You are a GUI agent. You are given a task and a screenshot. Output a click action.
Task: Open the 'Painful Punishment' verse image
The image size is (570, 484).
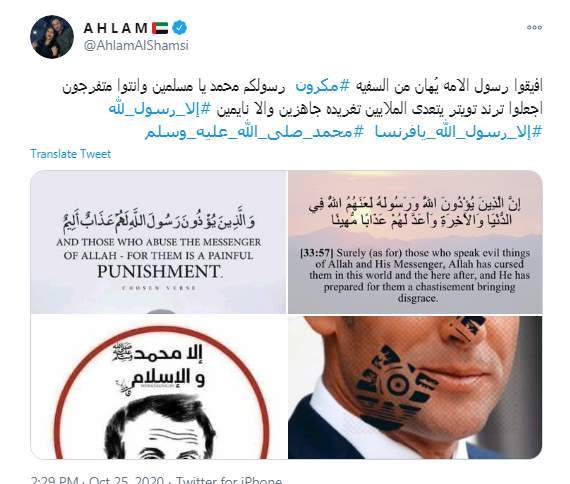tap(158, 242)
